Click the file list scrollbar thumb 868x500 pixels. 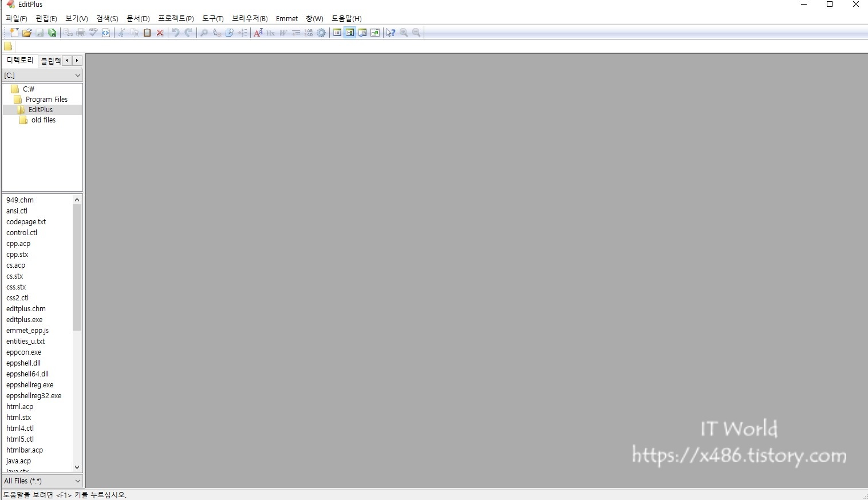(77, 268)
